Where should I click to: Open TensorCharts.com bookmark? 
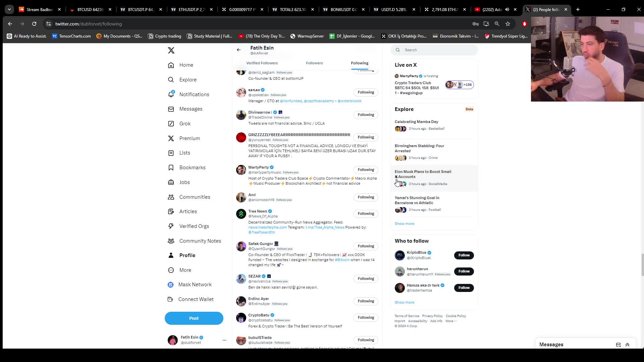coord(71,36)
